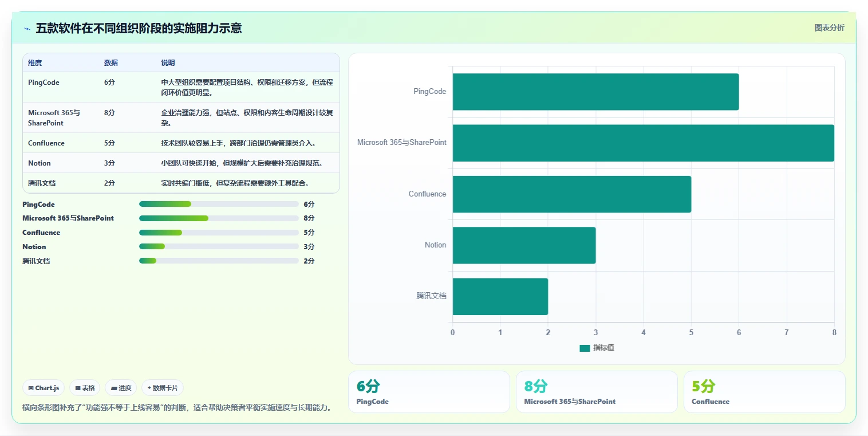Click the footer note starting 横向条形图补充了
868x436 pixels.
tap(177, 408)
